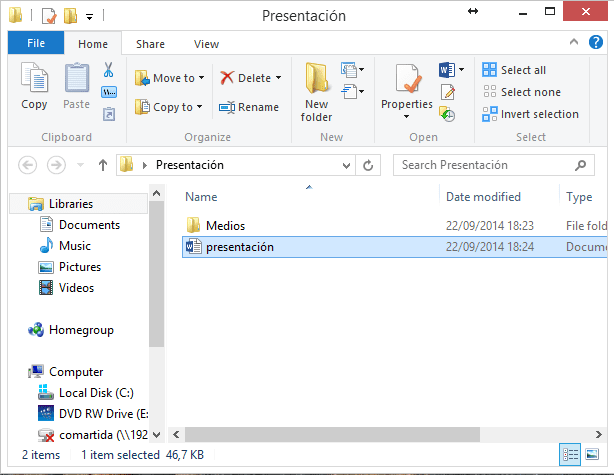Click the Copy icon in Clipboard group
The height and width of the screenshot is (475, 614).
[x=34, y=77]
